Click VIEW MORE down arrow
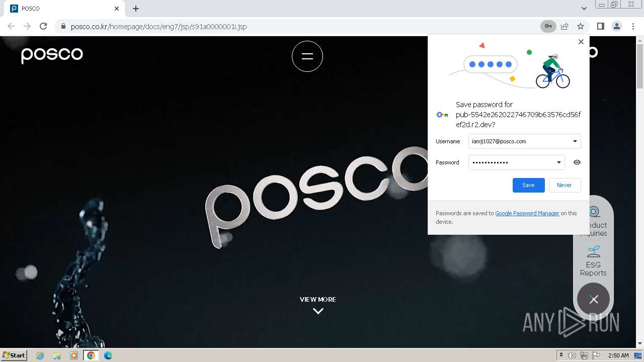Viewport: 644px width, 362px height. click(318, 311)
